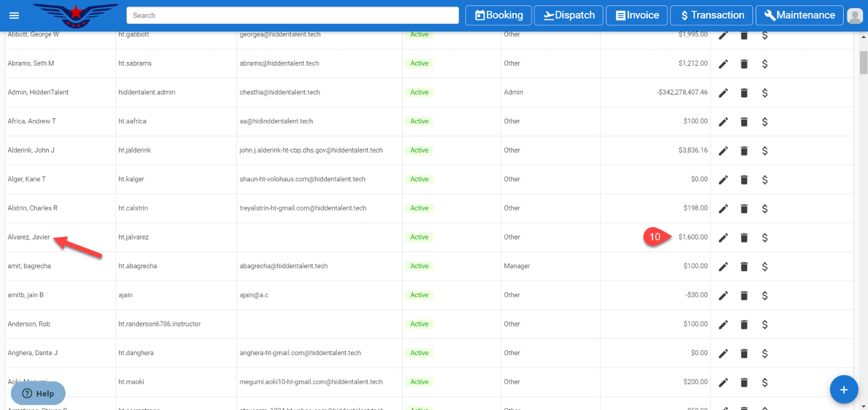
Task: Go to the Dispatch section
Action: pos(569,15)
